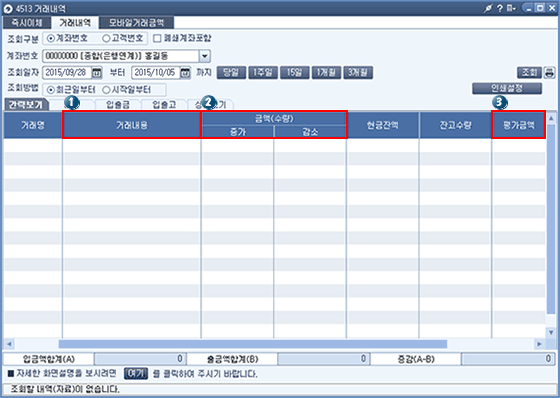The height and width of the screenshot is (398, 560).
Task: Expand the 계좌번호 account dropdown arrow
Action: (204, 56)
